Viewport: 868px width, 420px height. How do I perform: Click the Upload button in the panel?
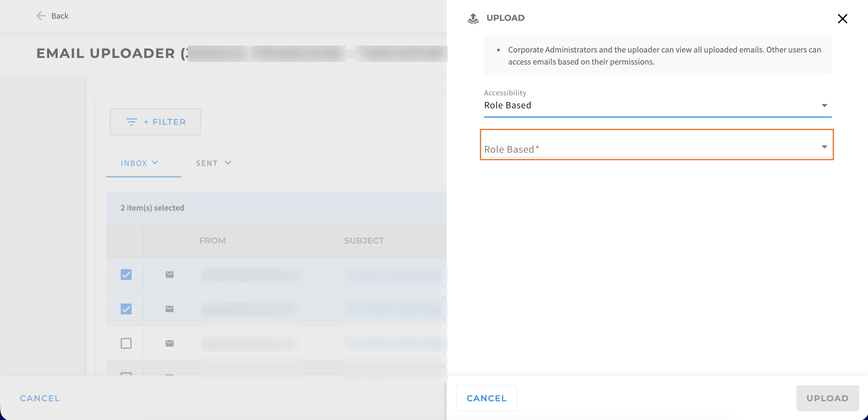pos(827,398)
